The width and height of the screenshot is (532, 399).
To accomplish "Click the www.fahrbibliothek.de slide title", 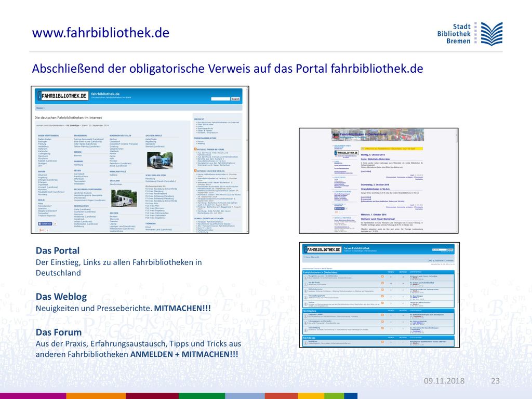I will pos(101,33).
